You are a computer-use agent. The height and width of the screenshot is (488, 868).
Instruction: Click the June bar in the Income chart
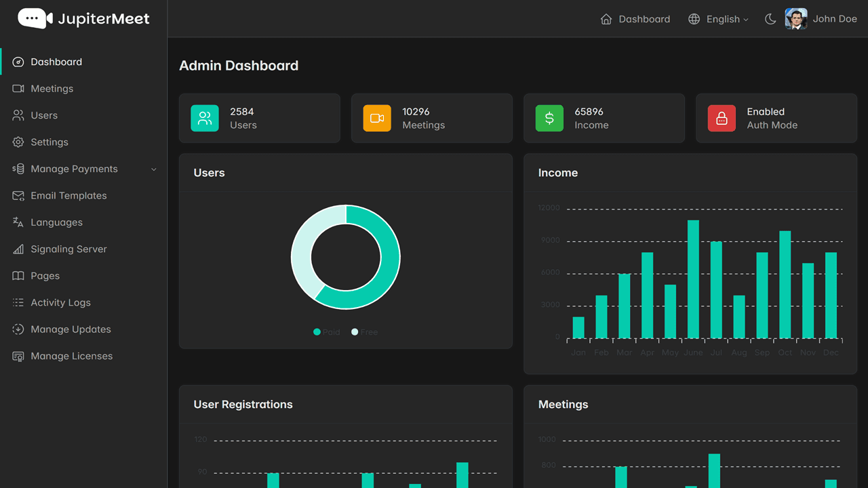point(693,279)
